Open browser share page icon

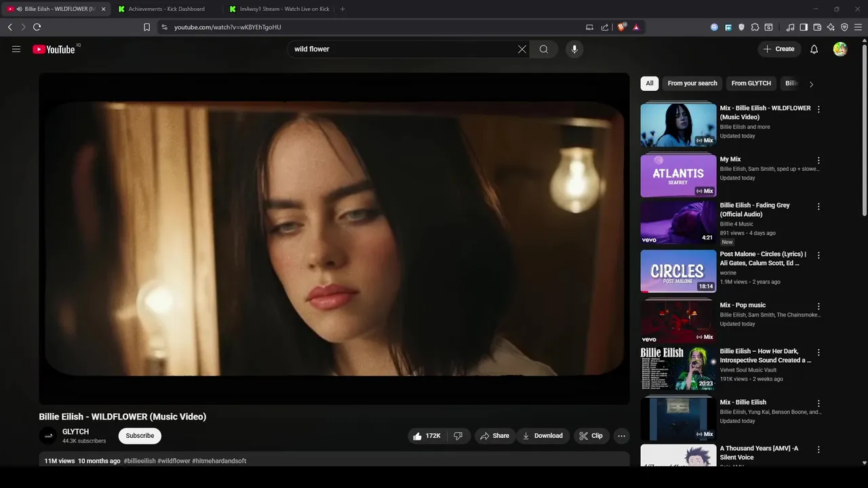click(604, 27)
